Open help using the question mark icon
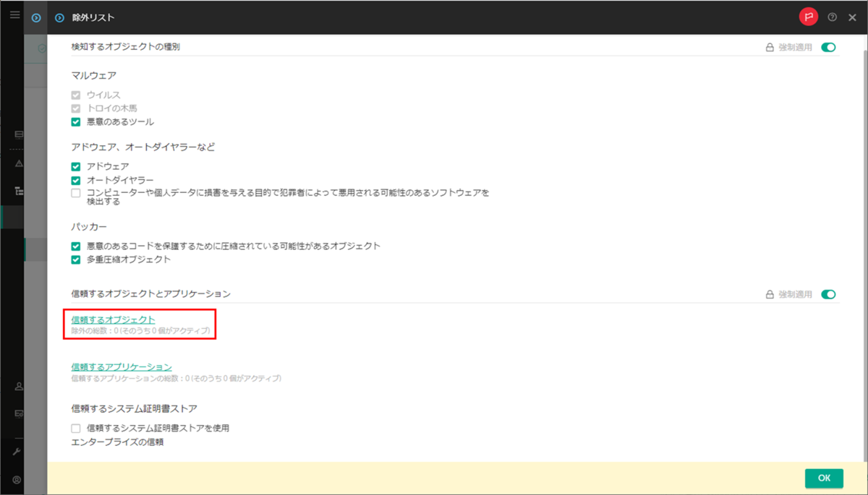868x495 pixels. coord(832,17)
